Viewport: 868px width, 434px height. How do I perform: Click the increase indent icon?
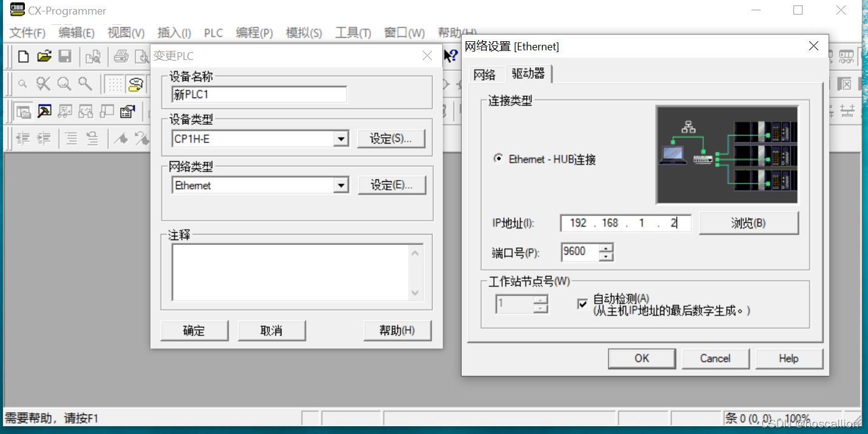click(44, 139)
